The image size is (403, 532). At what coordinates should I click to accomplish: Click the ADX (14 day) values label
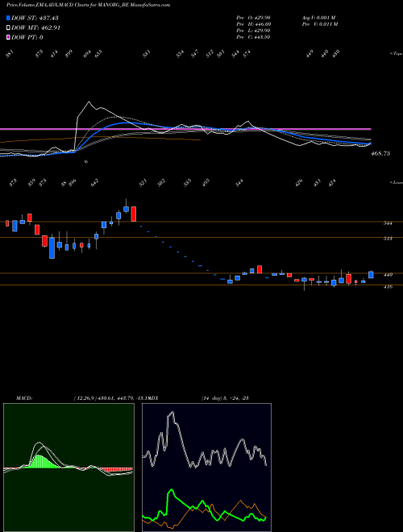[225, 398]
